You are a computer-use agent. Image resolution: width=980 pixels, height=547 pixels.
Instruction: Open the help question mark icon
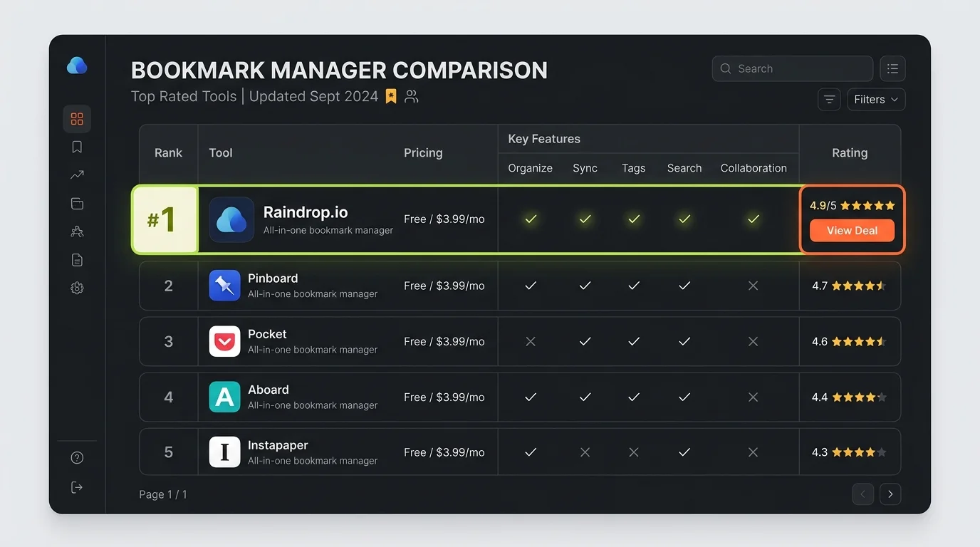point(77,458)
